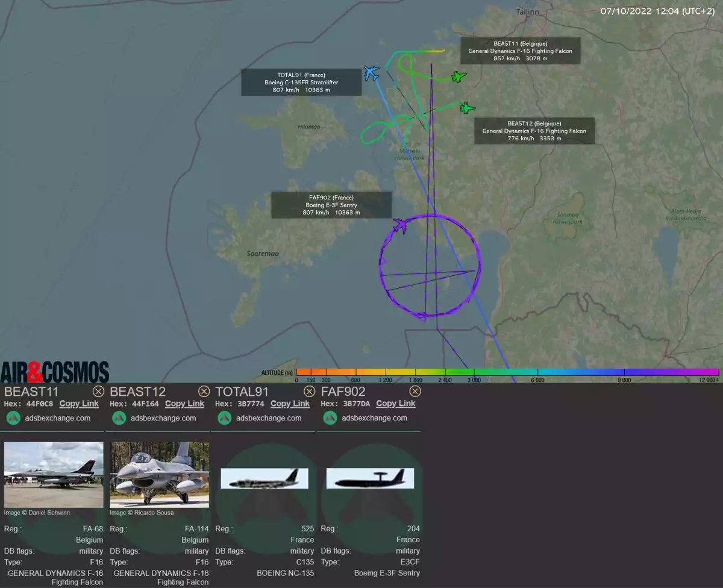Screen dimensions: 723x588
Task: Close the BEAST12 aircraft panel
Action: click(204, 392)
